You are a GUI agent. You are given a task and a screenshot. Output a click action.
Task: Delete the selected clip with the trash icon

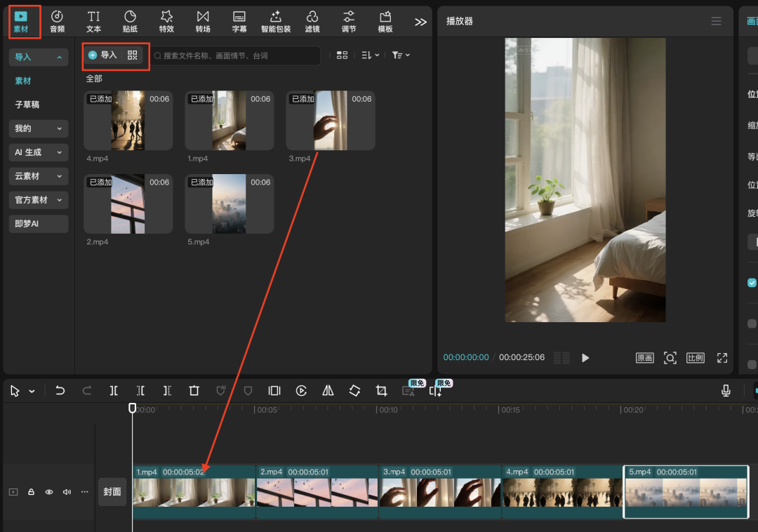coord(194,391)
